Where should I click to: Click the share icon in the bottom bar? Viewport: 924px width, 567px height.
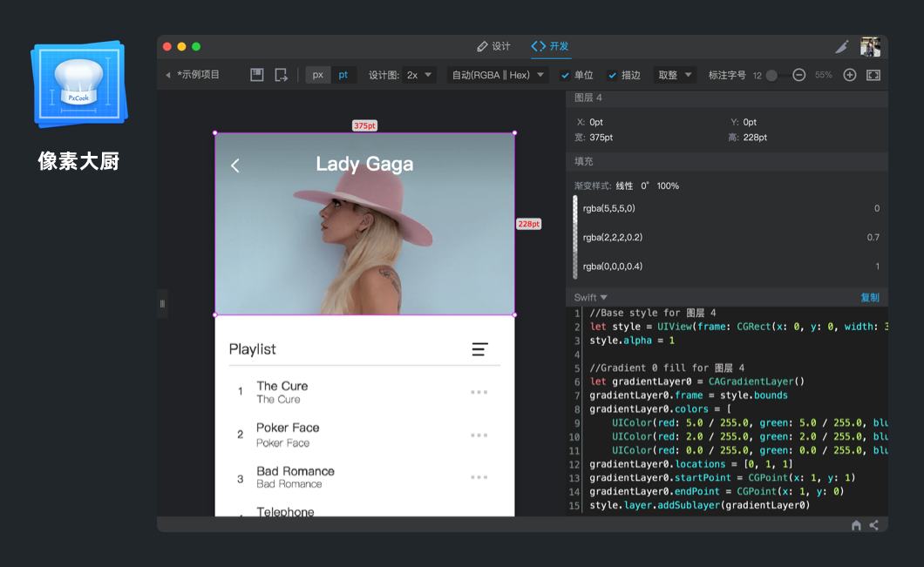tap(874, 525)
